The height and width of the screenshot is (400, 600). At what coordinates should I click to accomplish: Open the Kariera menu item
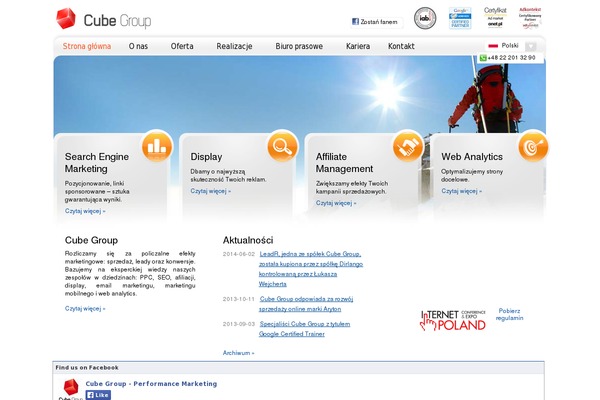tap(358, 46)
